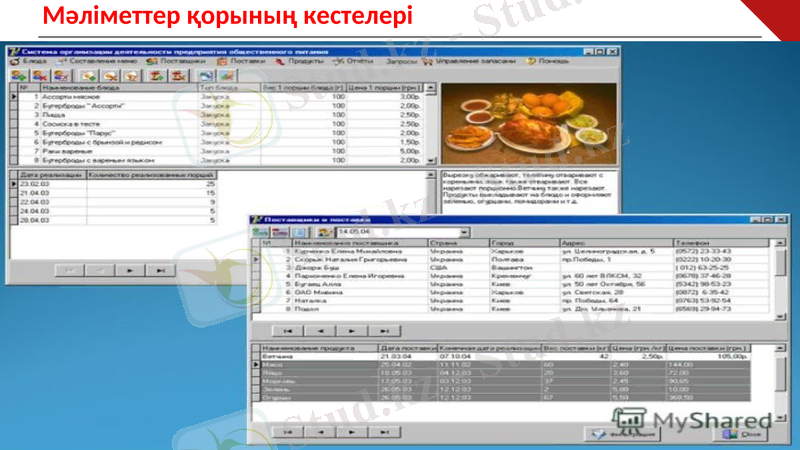Click the remove ingredient icon, fifth in main toolbar

[110, 76]
